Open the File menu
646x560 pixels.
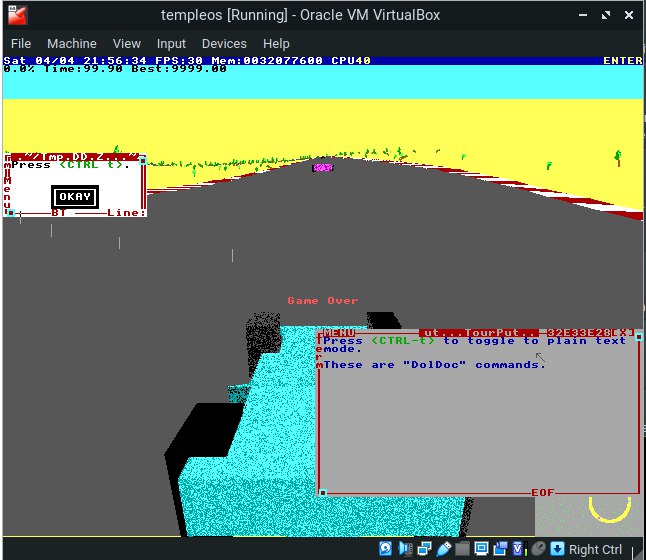point(21,44)
